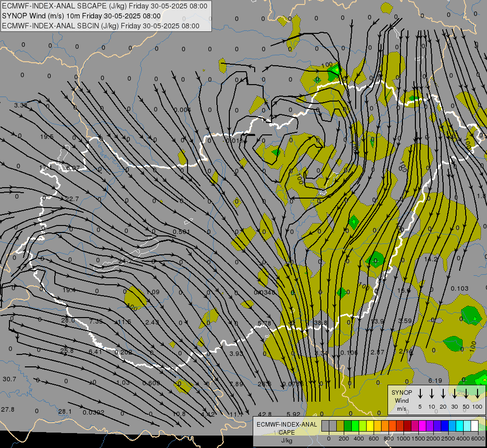Click the J/kg unit label in legend
Viewport: 487px width, 448px height.
[x=287, y=441]
